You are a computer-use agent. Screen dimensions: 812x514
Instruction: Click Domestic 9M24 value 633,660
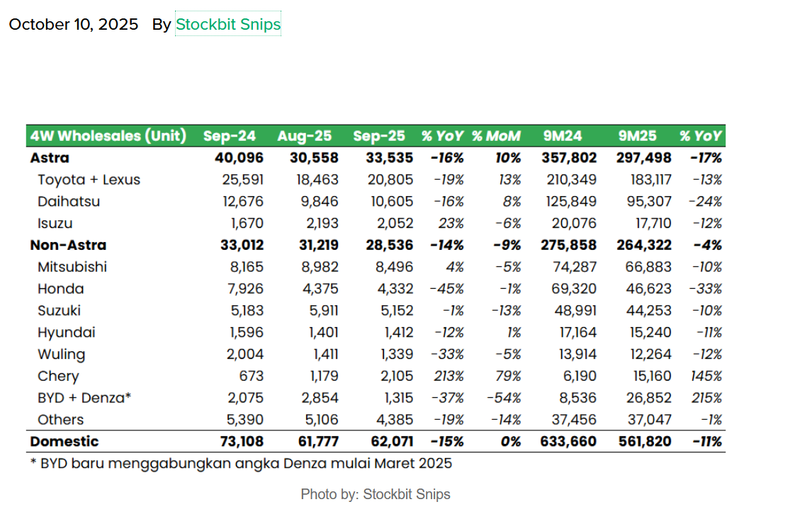(x=568, y=441)
